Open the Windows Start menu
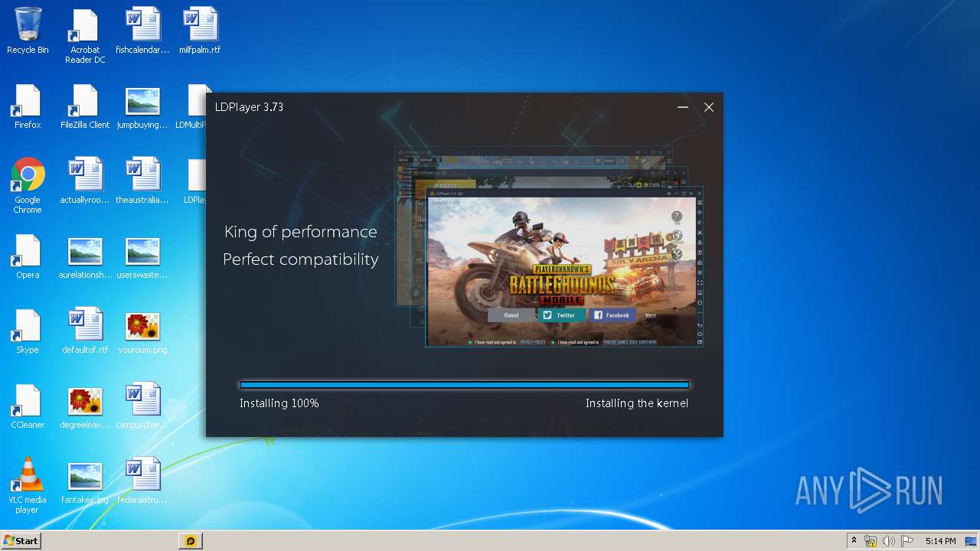This screenshot has height=551, width=980. [x=21, y=540]
